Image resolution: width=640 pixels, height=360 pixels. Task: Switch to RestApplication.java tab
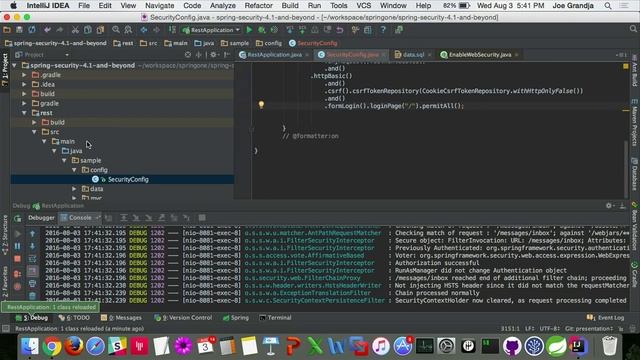pyautogui.click(x=274, y=55)
